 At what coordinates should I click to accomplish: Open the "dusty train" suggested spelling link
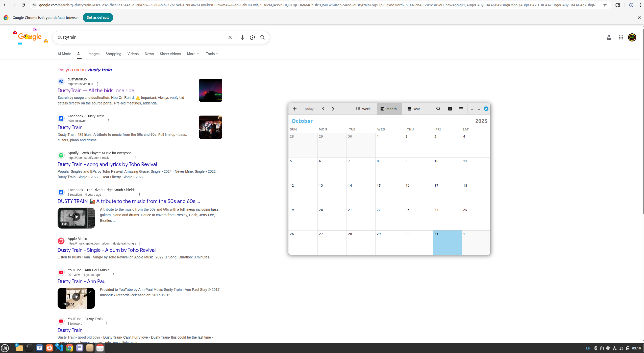pyautogui.click(x=100, y=70)
